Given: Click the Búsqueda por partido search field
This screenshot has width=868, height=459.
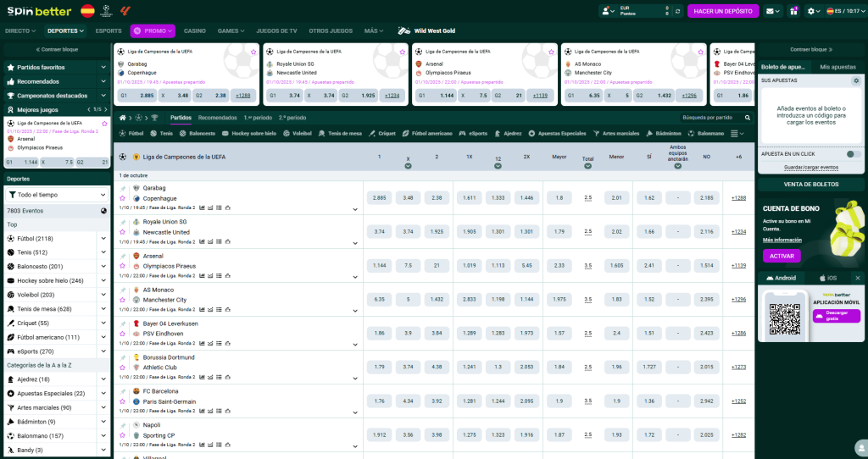Looking at the screenshot, I should (709, 118).
